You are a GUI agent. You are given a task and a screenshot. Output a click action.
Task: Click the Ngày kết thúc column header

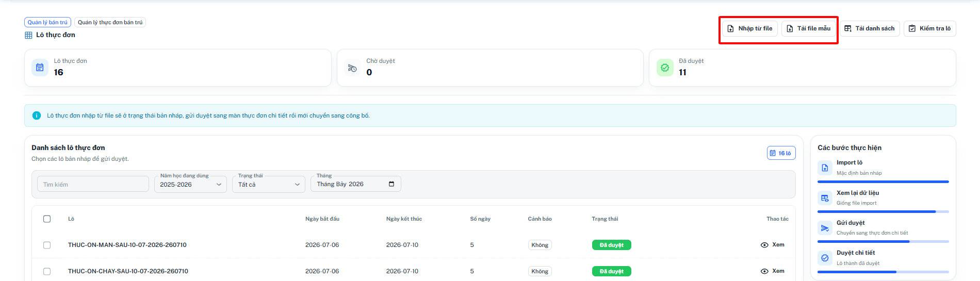pyautogui.click(x=404, y=219)
